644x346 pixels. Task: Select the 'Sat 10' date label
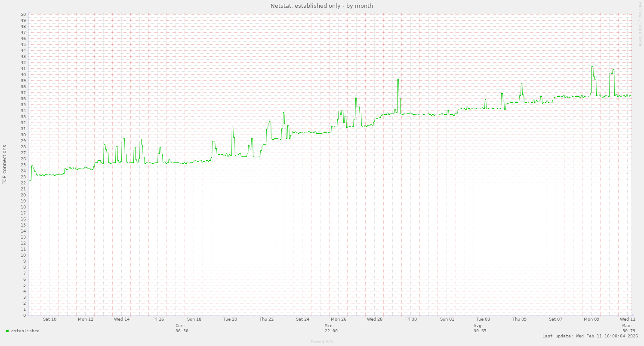pos(49,319)
